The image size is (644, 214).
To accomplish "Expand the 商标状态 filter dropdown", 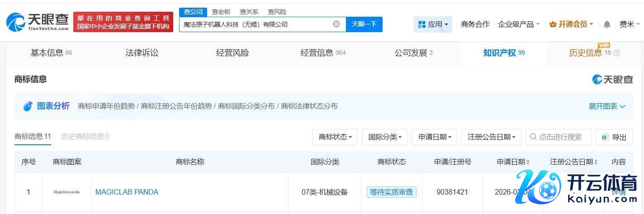I will [x=335, y=137].
